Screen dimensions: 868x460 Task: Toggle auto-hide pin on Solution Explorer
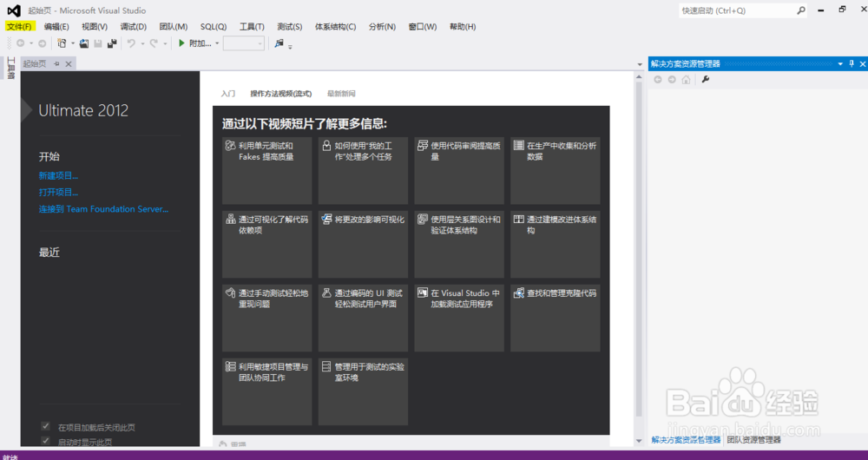tap(852, 63)
